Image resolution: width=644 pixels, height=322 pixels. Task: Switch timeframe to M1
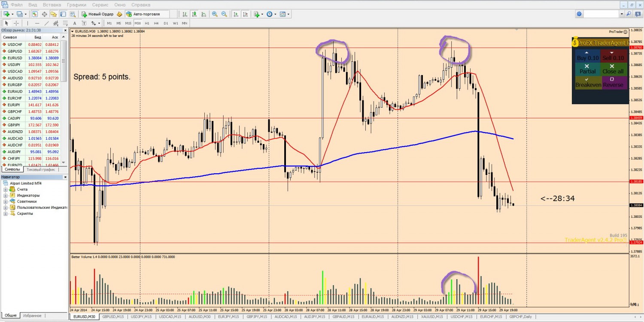click(x=109, y=23)
